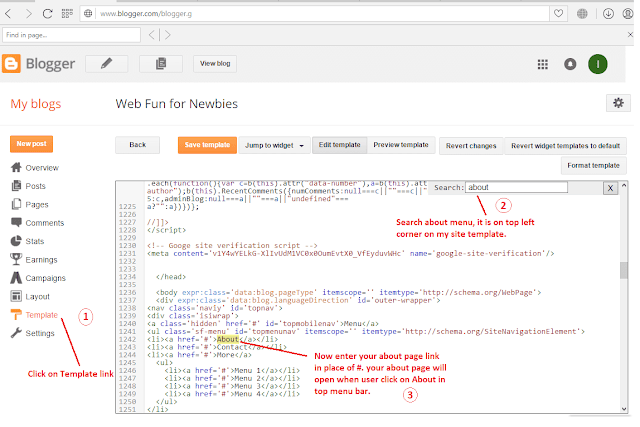640x427 pixels.
Task: Click the New post button
Action: pyautogui.click(x=31, y=144)
